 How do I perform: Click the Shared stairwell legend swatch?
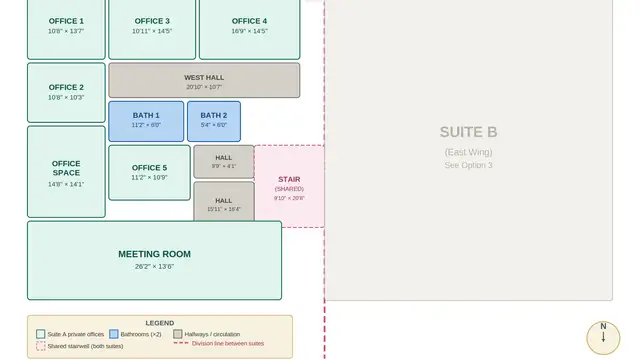[40, 346]
